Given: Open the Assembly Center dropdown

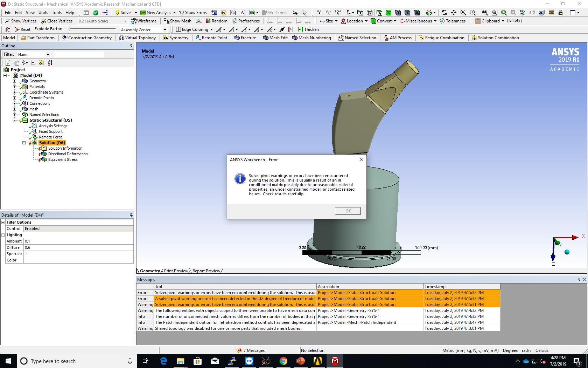Looking at the screenshot, I should pyautogui.click(x=165, y=30).
